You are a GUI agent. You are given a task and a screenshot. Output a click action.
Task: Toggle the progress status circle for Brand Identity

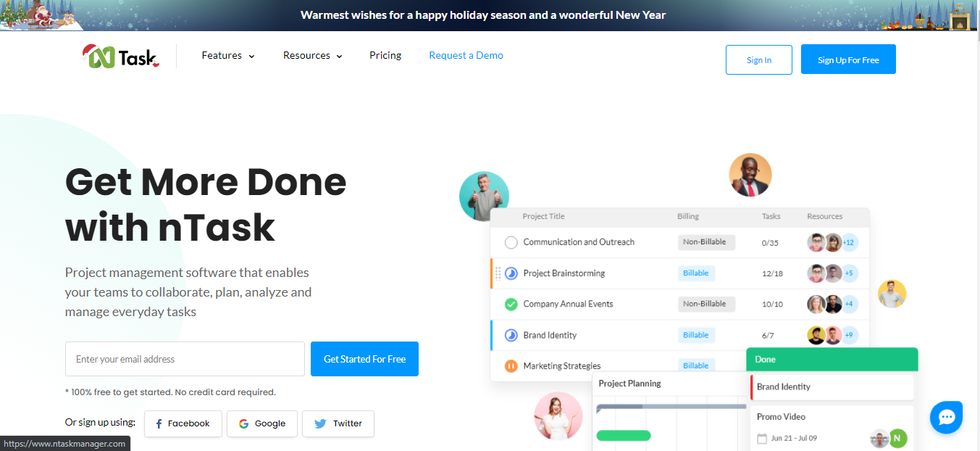[511, 335]
